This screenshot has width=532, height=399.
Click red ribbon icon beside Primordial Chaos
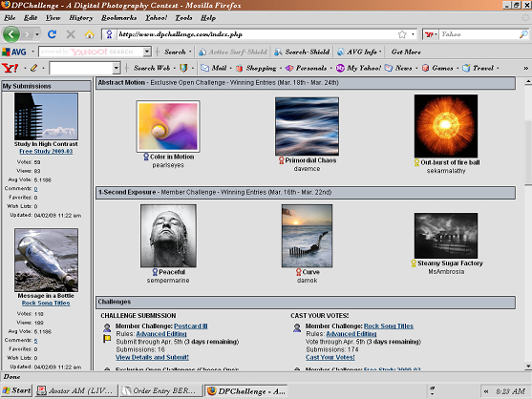(x=281, y=160)
